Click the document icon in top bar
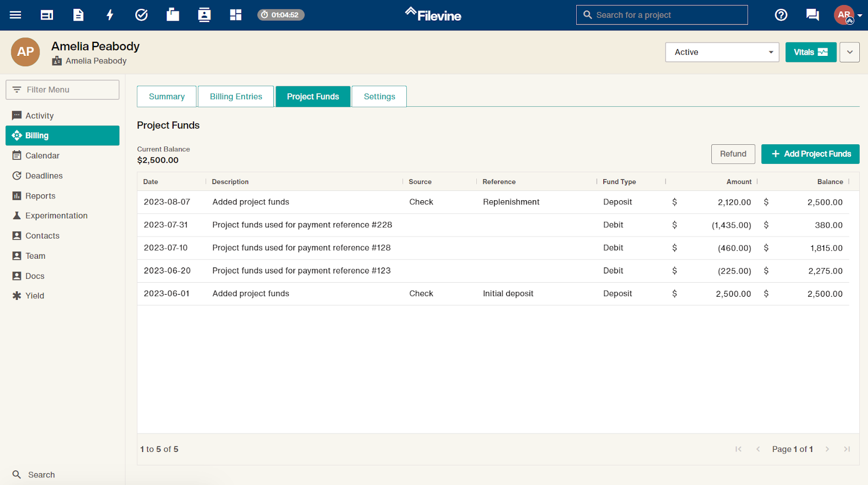868x485 pixels. coord(78,15)
